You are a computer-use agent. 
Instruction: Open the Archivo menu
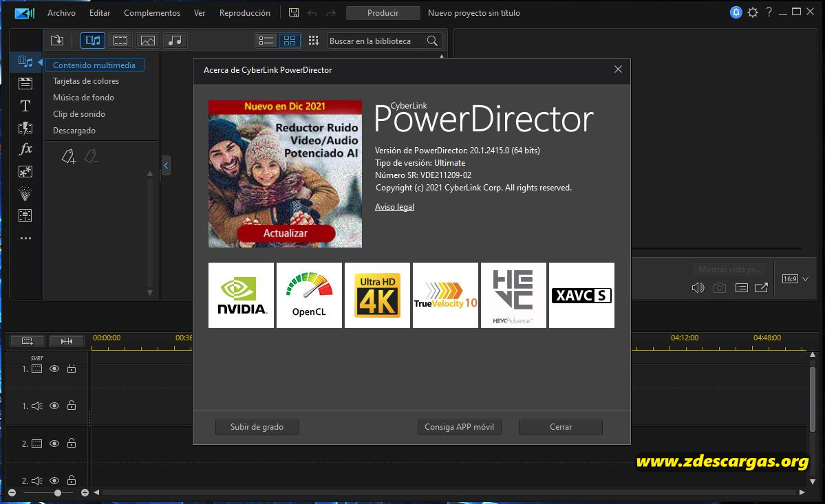(61, 12)
